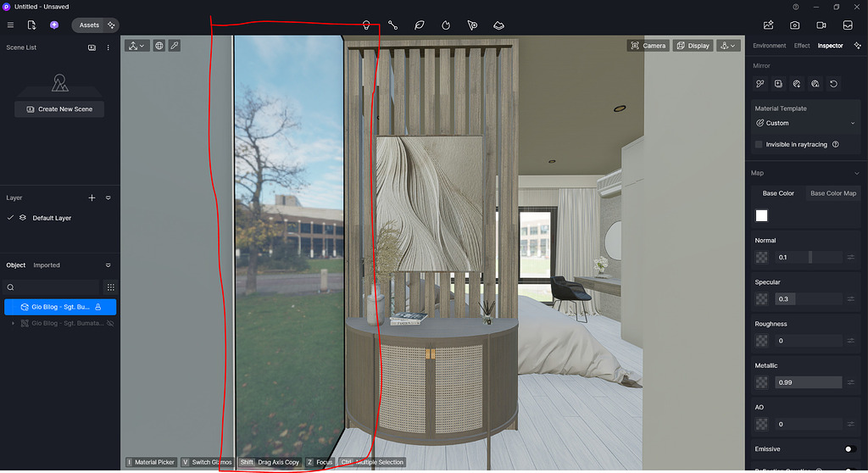Enable Invisible in raytracing checkbox

point(759,145)
